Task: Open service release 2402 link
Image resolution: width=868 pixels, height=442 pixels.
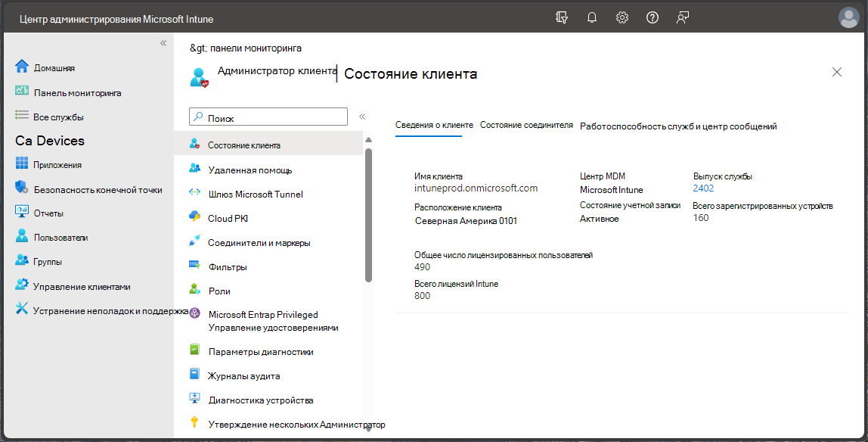Action: [704, 188]
